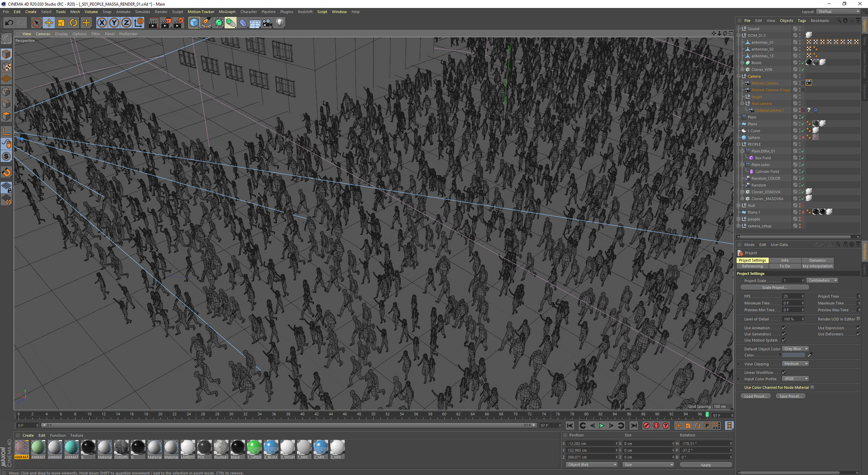The width and height of the screenshot is (868, 475).
Task: Open the MoGraph menu
Action: point(227,12)
